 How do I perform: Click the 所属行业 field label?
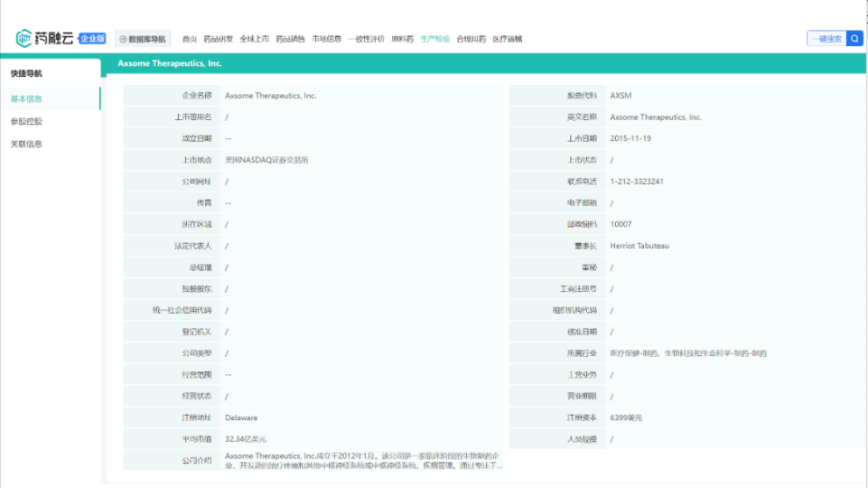[x=582, y=353]
